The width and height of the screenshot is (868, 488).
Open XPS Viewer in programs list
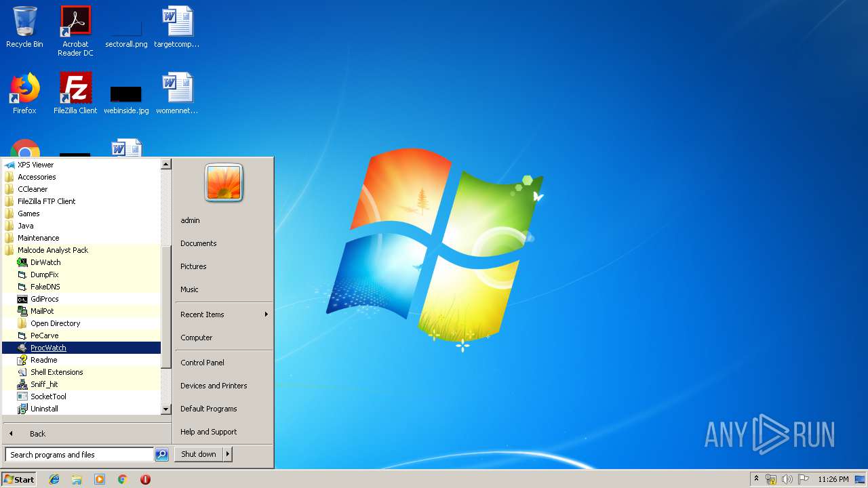[x=81, y=165]
